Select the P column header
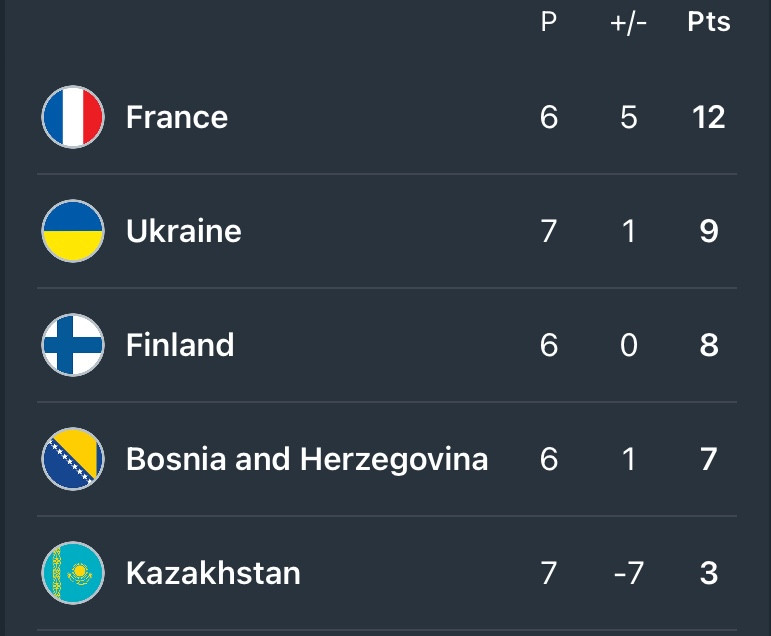771x636 pixels. pos(549,22)
